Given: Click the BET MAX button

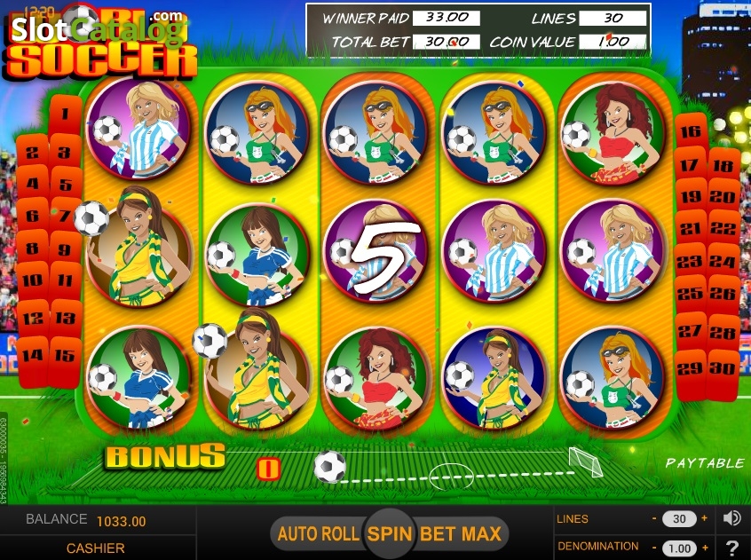Looking at the screenshot, I should pyautogui.click(x=460, y=533).
